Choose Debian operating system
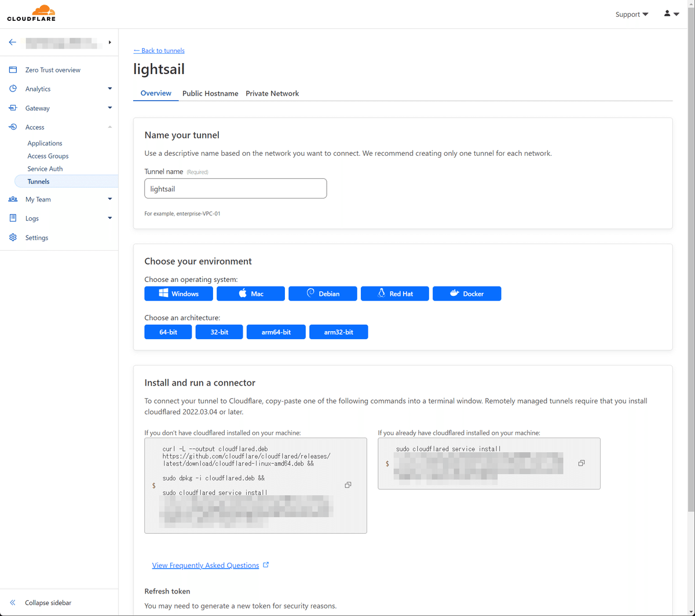Screen dimensions: 695x616 pyautogui.click(x=323, y=294)
